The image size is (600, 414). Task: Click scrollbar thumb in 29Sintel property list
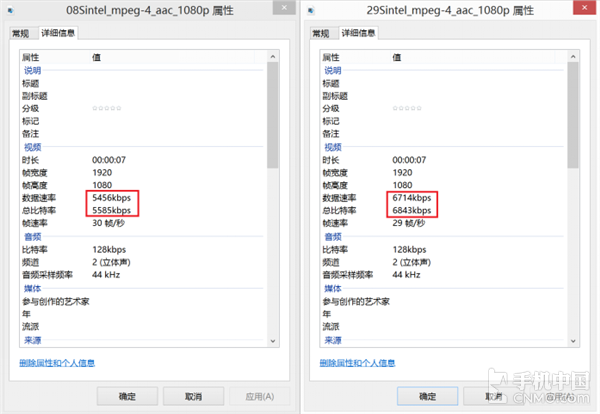pyautogui.click(x=573, y=115)
